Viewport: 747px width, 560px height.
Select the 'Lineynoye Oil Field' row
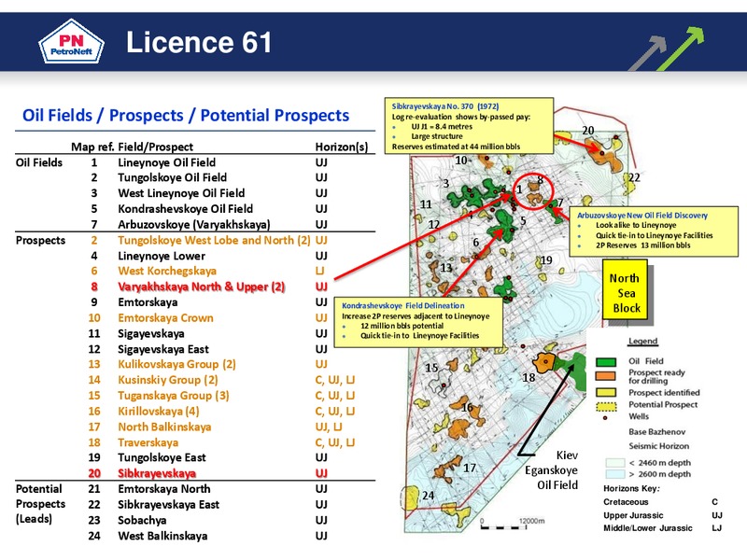point(195,162)
